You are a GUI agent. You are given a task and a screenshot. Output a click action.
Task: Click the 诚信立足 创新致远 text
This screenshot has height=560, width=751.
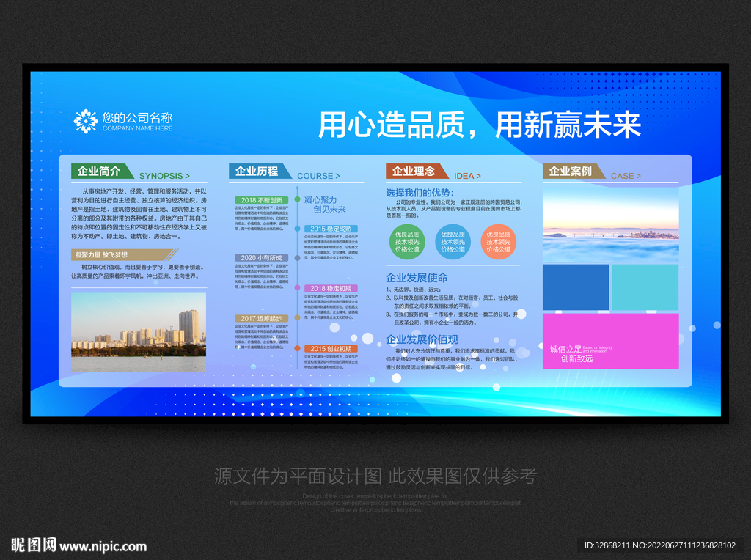pyautogui.click(x=571, y=354)
